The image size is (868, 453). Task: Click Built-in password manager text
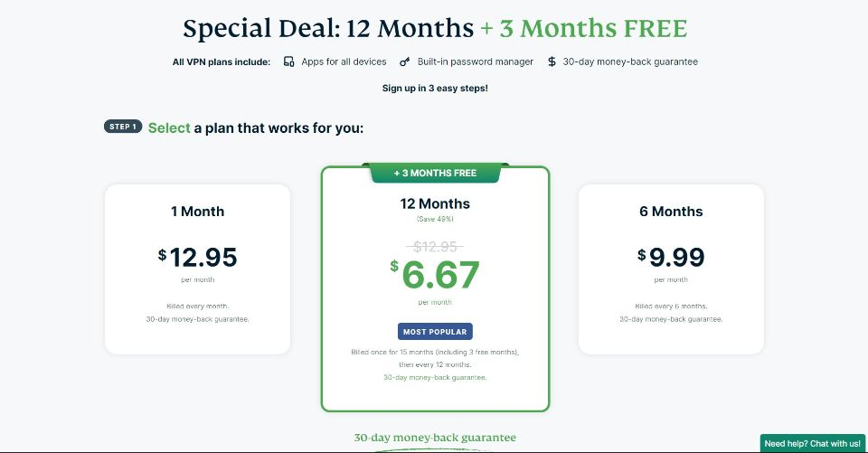tap(476, 61)
